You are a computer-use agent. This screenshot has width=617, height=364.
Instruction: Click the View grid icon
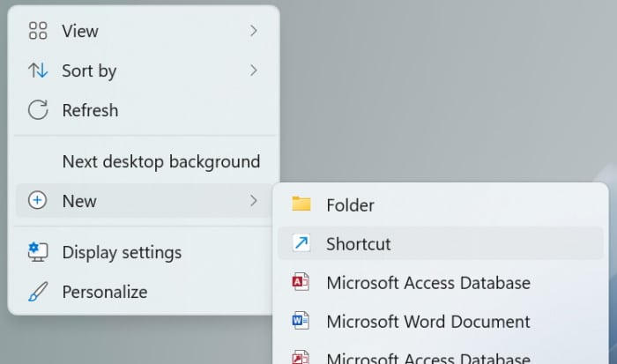click(x=38, y=31)
